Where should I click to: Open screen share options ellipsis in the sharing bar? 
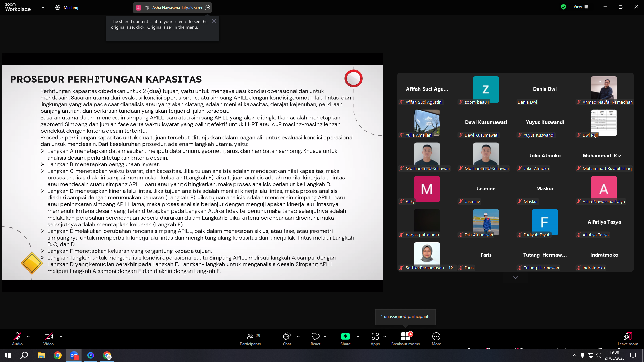[207, 8]
